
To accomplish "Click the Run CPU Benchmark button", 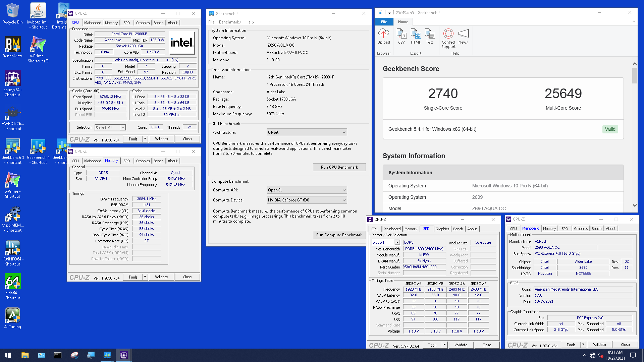I will coord(339,167).
